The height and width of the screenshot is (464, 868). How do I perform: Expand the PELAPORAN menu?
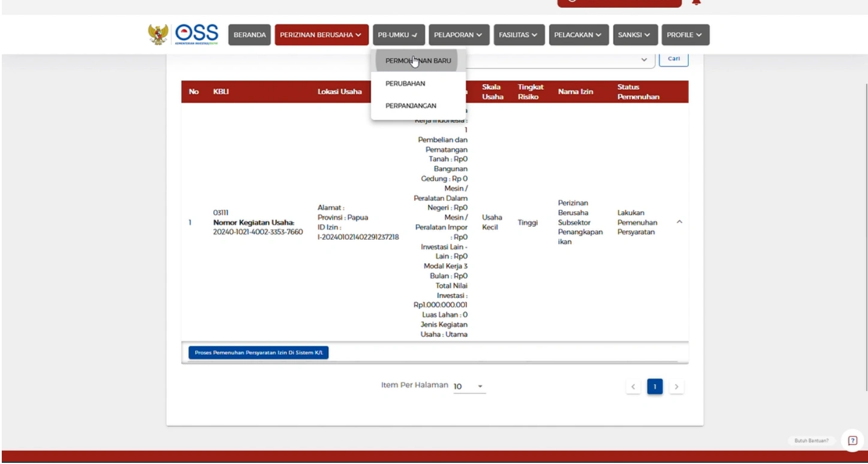coord(458,35)
